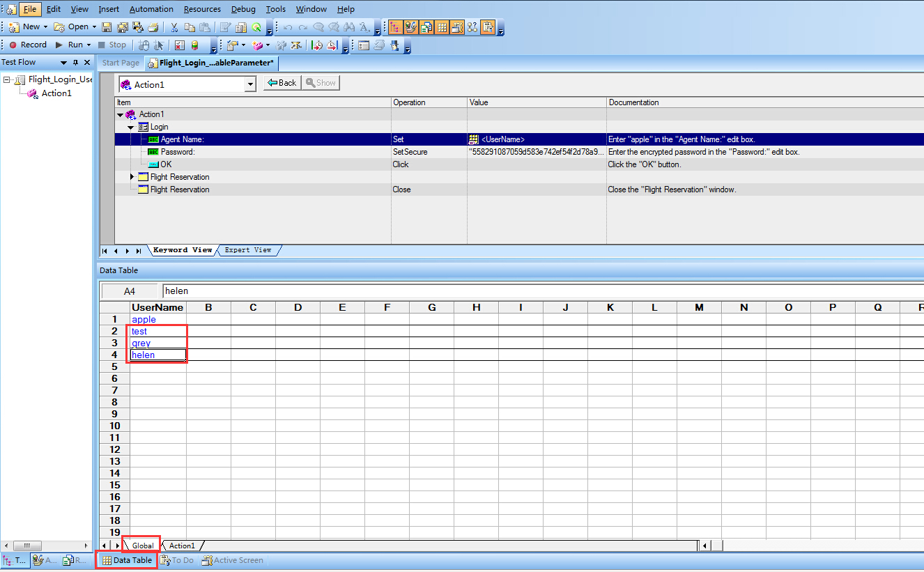
Task: Click the Action1 icon in Test Flow tree
Action: point(32,93)
